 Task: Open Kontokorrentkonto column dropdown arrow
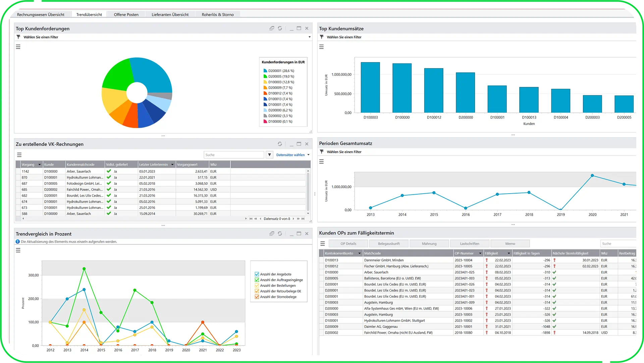(360, 254)
